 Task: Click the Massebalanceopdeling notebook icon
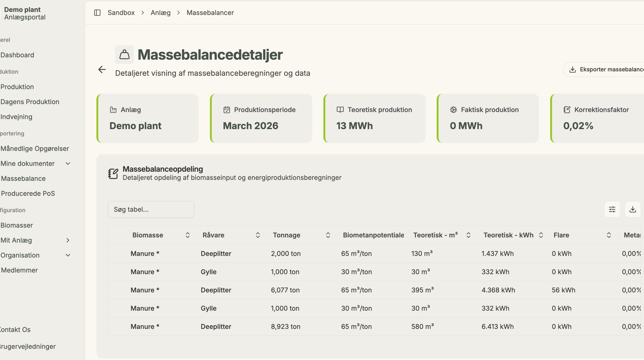(x=113, y=173)
